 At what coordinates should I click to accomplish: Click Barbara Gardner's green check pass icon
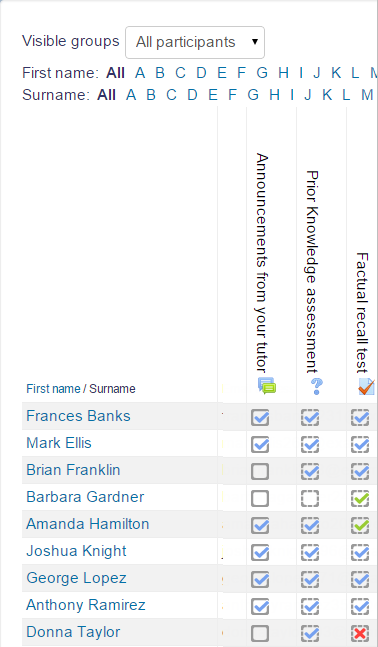point(360,499)
